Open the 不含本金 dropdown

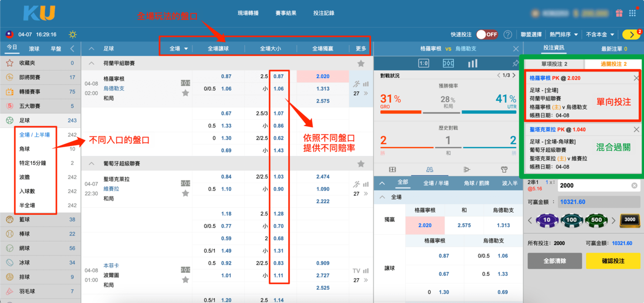tap(600, 35)
